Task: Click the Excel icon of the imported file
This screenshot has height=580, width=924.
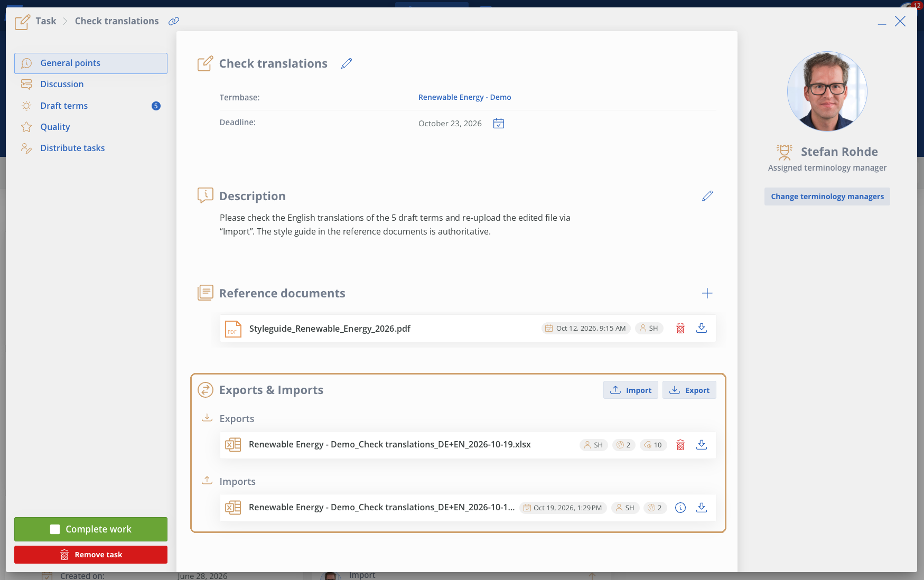Action: tap(233, 508)
